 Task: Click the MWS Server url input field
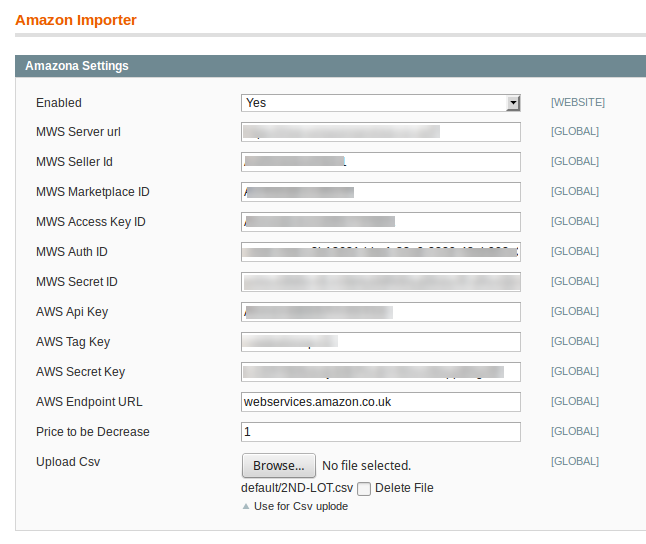point(381,132)
